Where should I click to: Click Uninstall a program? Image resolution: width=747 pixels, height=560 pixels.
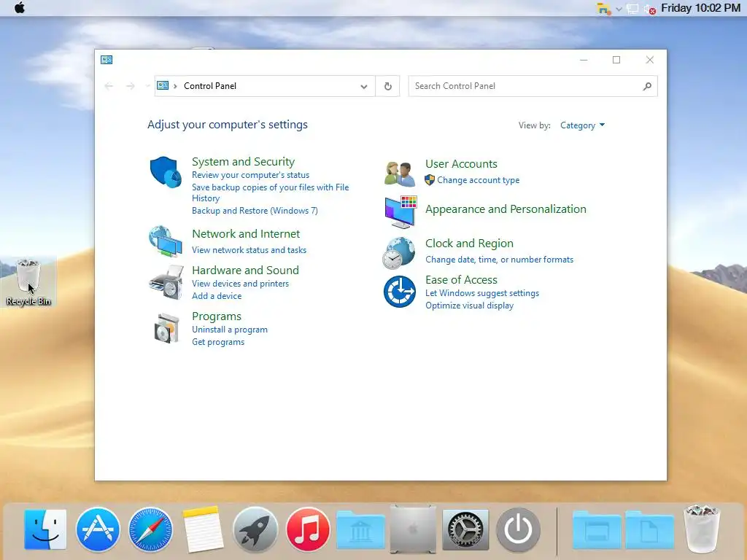pyautogui.click(x=230, y=330)
